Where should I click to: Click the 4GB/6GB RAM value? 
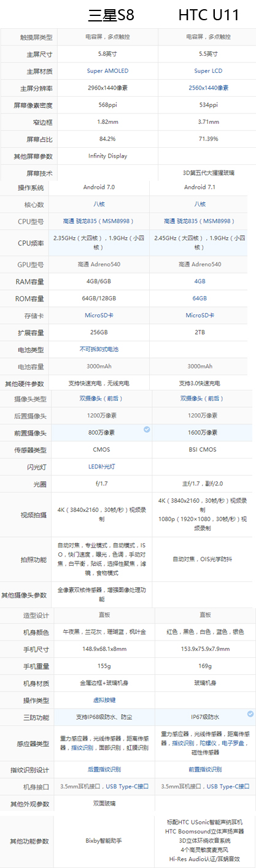pyautogui.click(x=99, y=281)
